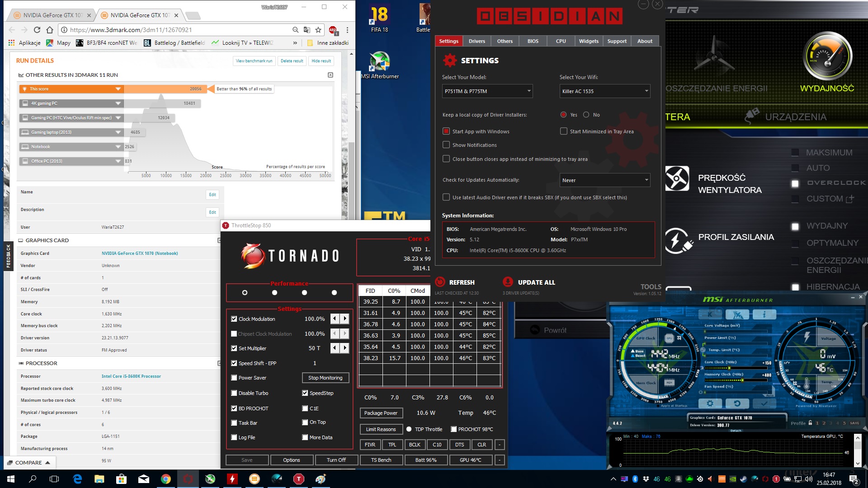This screenshot has height=488, width=868.
Task: Click the Adblock extension icon in Chrome
Action: pyautogui.click(x=333, y=30)
